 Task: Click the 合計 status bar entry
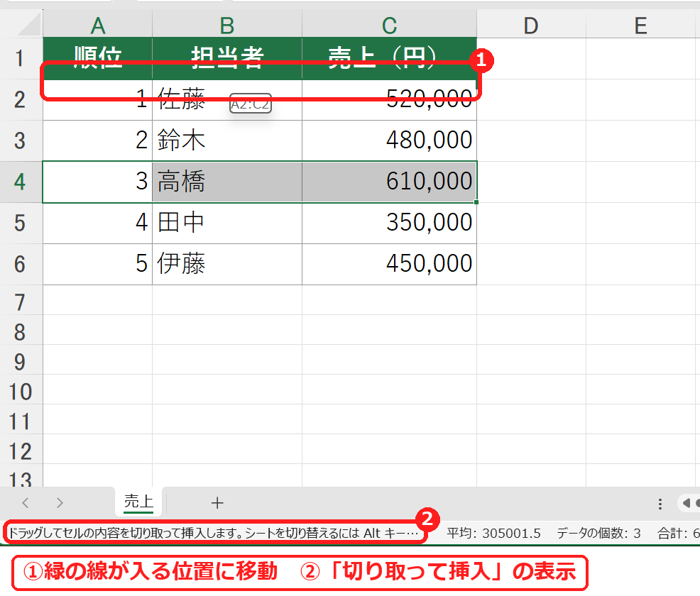point(678,533)
